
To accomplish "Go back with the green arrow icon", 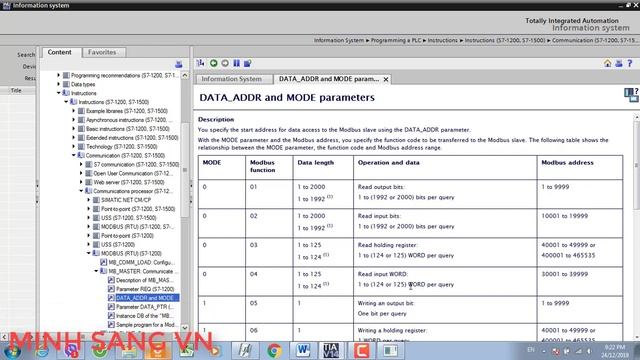I will (x=213, y=63).
